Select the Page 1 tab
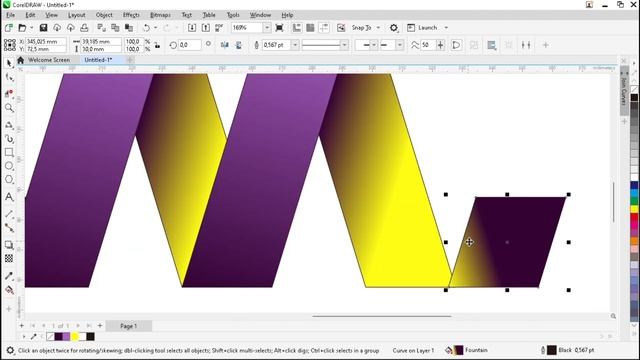The height and width of the screenshot is (360, 640). [x=129, y=326]
